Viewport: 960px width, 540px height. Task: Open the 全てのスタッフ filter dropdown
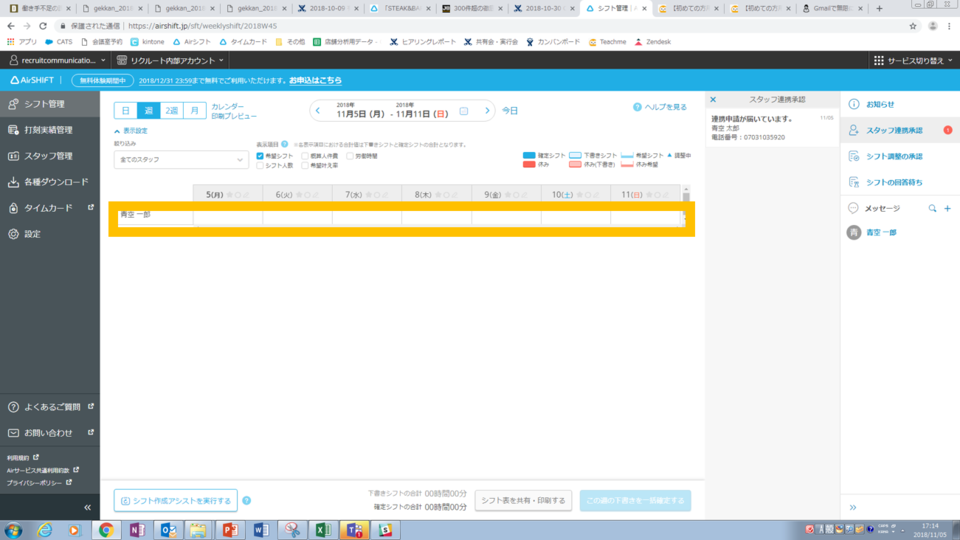point(181,159)
